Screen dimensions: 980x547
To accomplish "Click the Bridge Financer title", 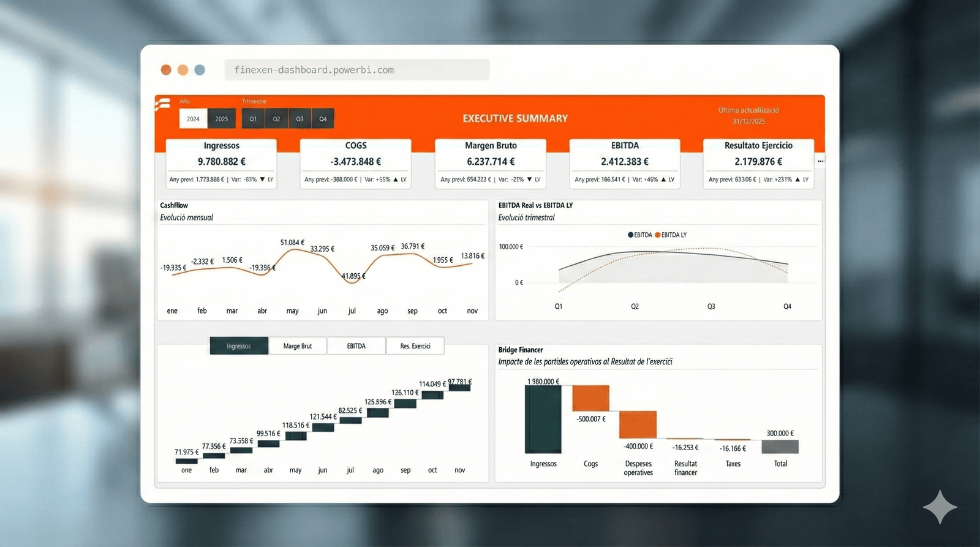I will pos(521,350).
